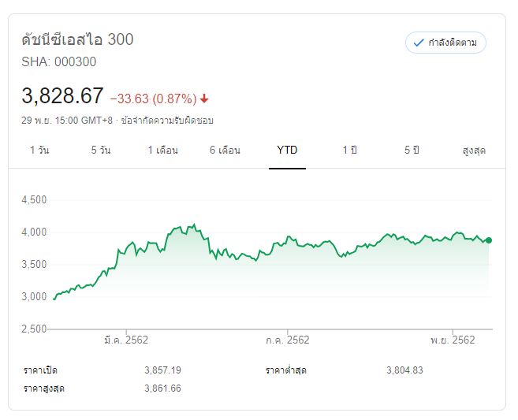Switch to the 5 วัน tab
518x420 pixels.
coord(100,151)
